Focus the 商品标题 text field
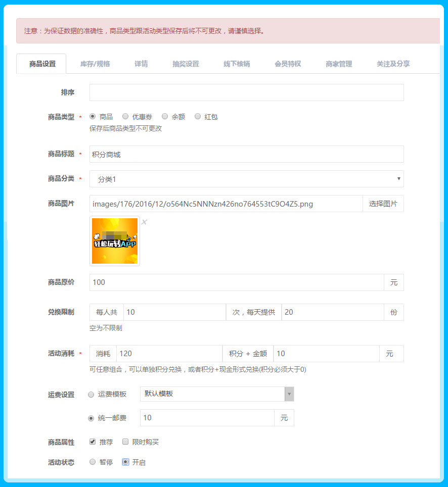 (x=246, y=155)
